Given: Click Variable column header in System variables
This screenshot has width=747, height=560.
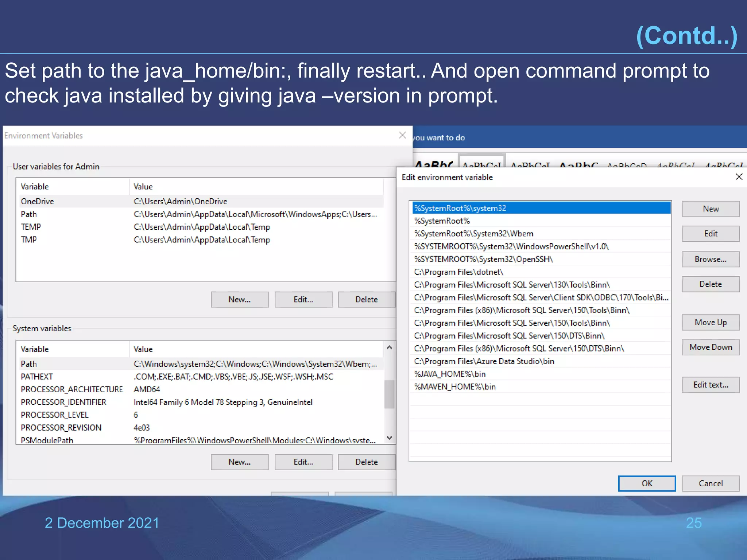Looking at the screenshot, I should click(73, 349).
